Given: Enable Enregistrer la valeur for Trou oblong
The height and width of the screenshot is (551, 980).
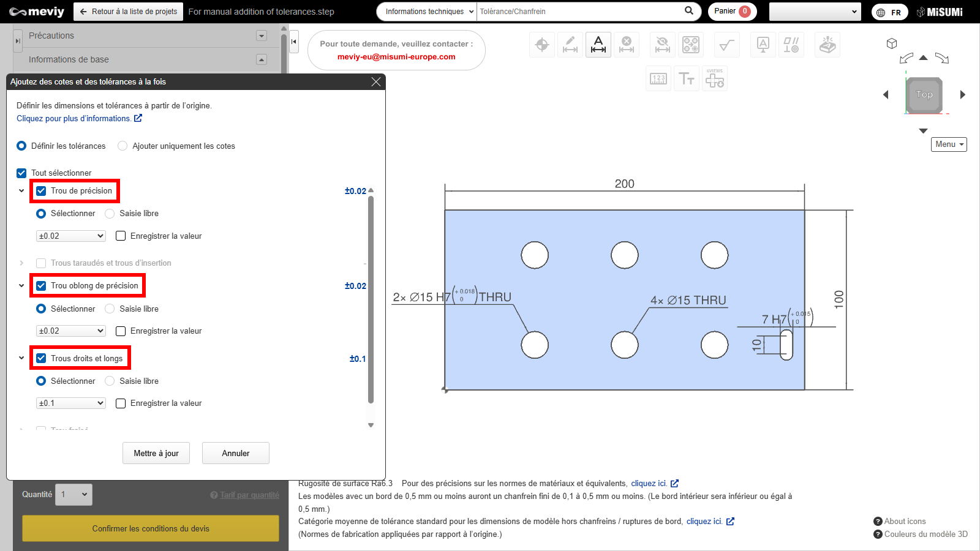Looking at the screenshot, I should (121, 331).
